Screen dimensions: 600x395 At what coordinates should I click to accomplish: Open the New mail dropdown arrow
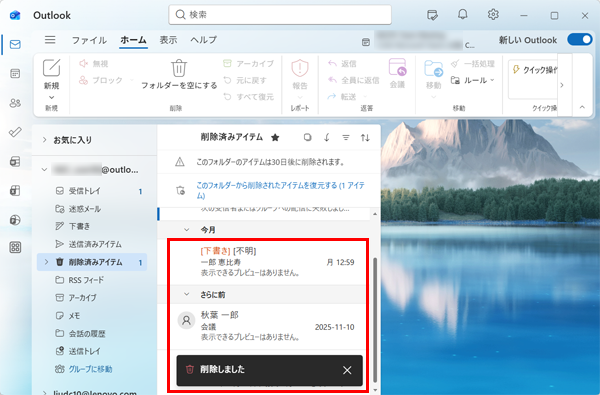[51, 97]
